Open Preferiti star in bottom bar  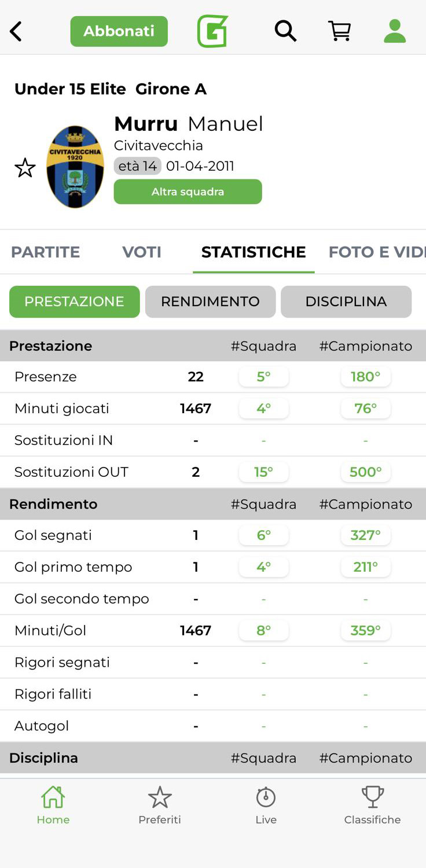pos(159,804)
